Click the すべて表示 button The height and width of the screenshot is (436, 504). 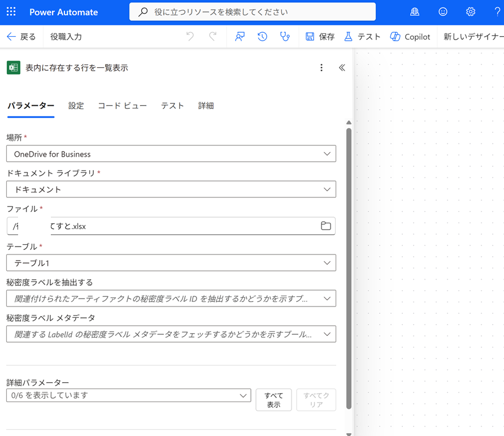273,400
